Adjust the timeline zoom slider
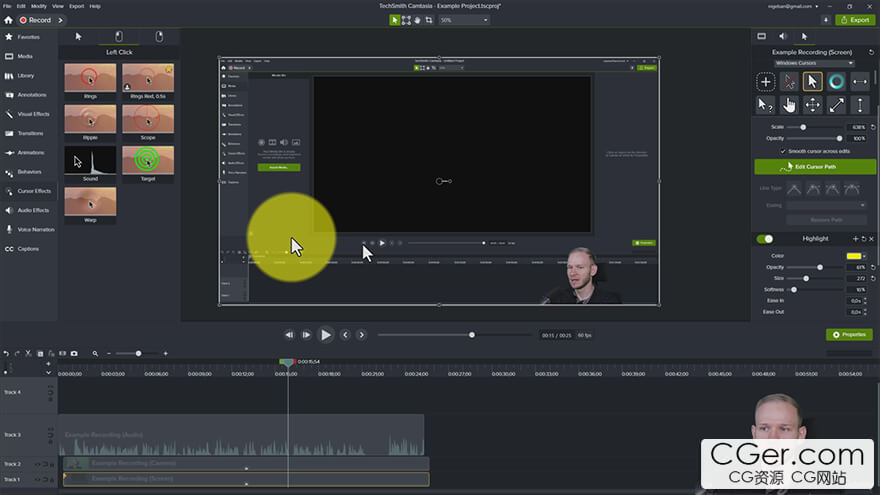Image resolution: width=880 pixels, height=495 pixels. tap(138, 354)
